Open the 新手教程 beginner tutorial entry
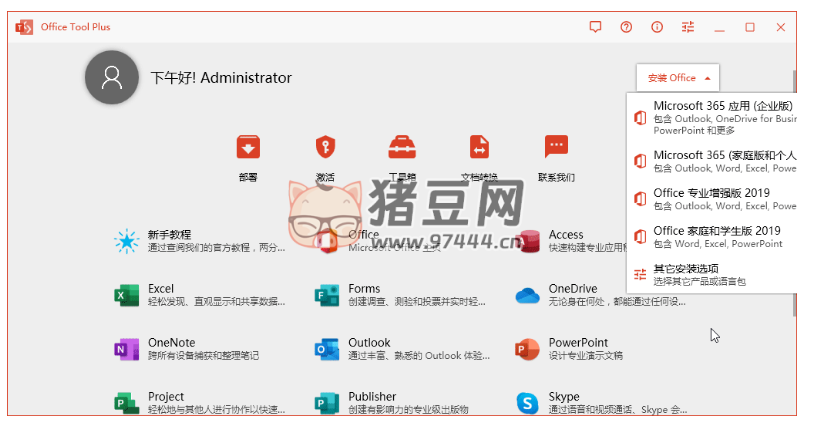Image resolution: width=814 pixels, height=426 pixels. [127, 241]
